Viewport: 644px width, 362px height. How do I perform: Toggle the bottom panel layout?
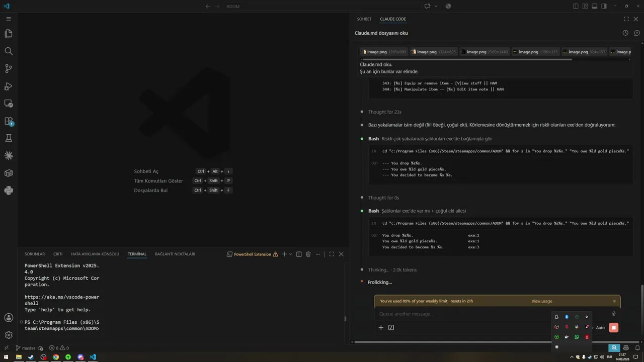tap(594, 6)
